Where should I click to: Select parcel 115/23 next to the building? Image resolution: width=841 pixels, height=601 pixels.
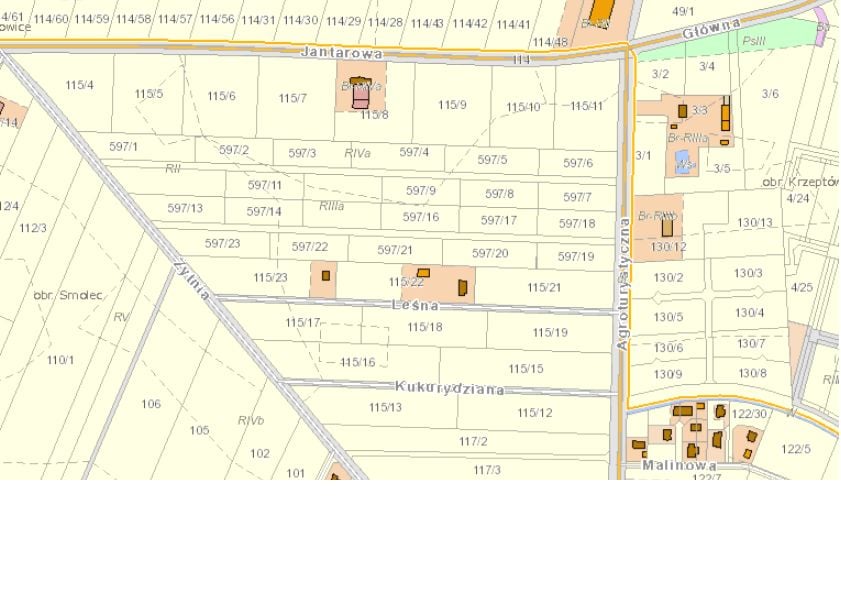[x=270, y=278]
